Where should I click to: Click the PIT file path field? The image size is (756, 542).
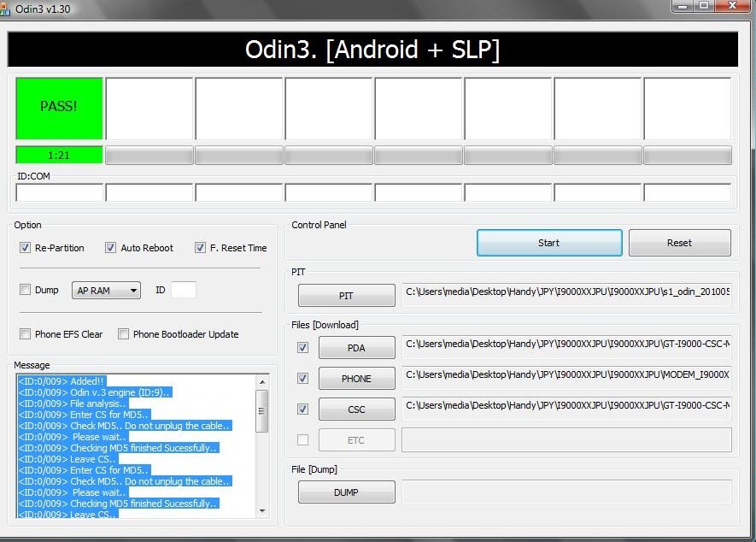(566, 295)
